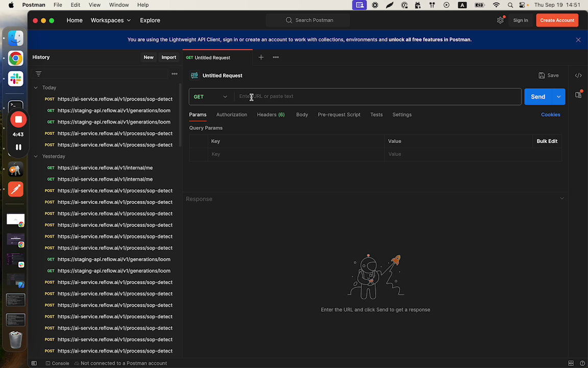Switch to the Body tab

pyautogui.click(x=302, y=114)
